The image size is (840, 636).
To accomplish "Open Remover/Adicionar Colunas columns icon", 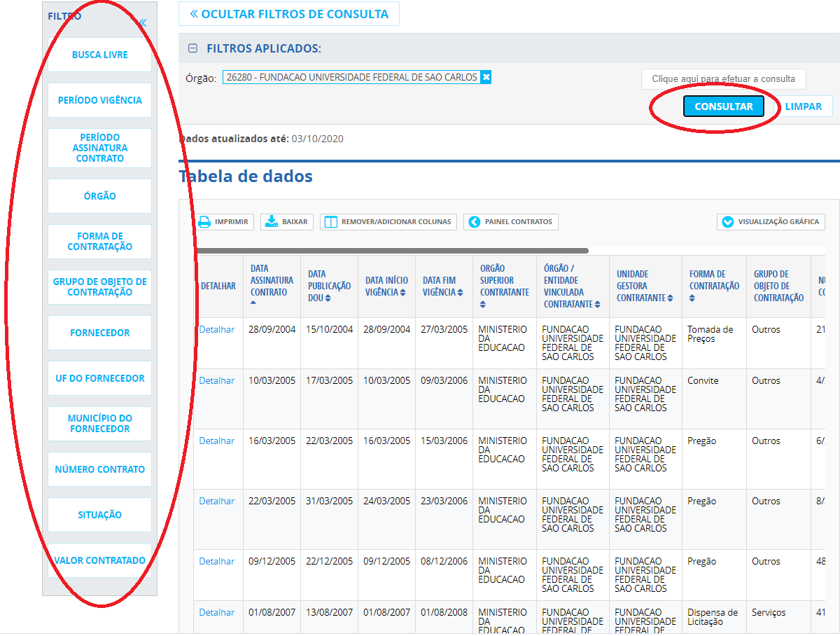I will 388,222.
